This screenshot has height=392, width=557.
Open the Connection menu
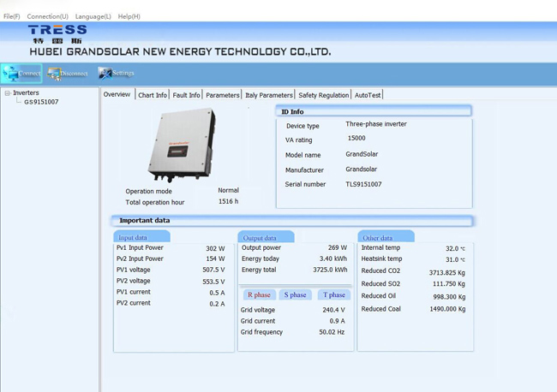coord(48,16)
